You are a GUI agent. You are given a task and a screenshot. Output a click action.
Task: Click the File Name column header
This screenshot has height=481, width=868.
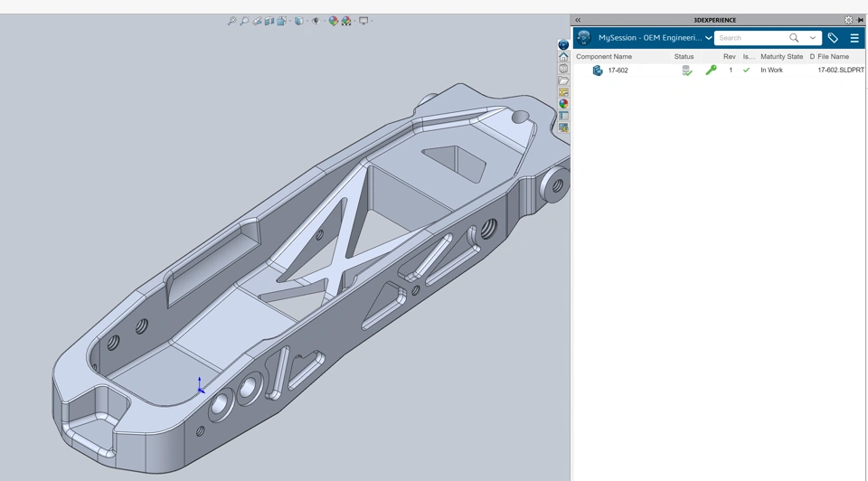pyautogui.click(x=833, y=56)
